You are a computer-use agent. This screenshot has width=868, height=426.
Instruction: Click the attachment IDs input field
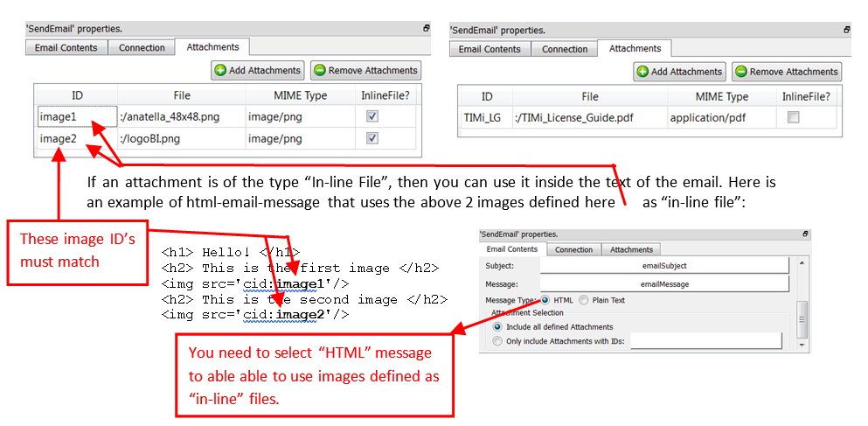(705, 340)
